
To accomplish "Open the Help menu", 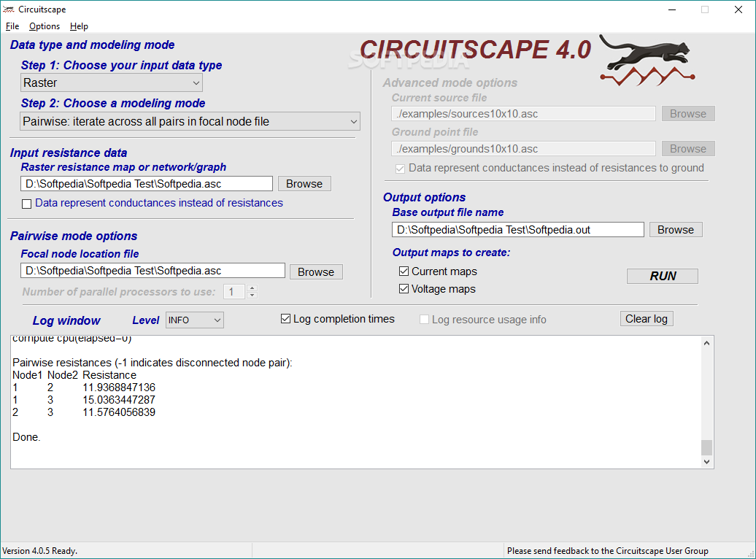I will (x=79, y=26).
